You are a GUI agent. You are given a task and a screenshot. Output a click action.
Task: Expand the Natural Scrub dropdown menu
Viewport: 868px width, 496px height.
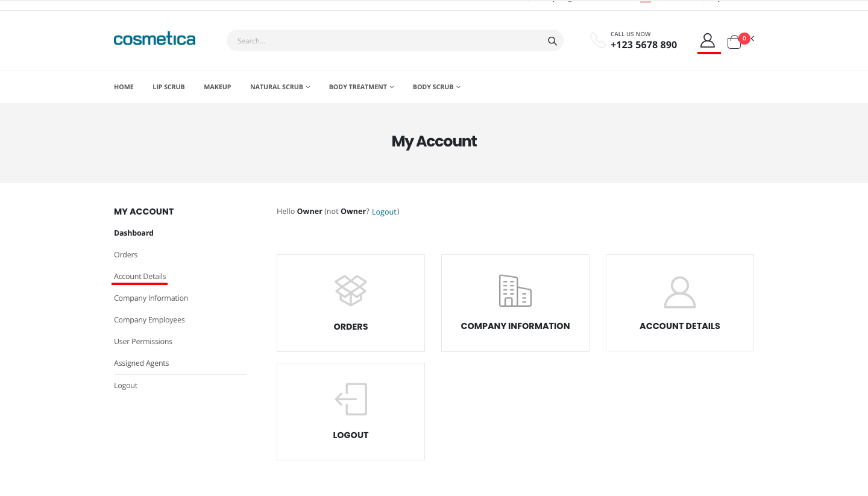click(280, 87)
